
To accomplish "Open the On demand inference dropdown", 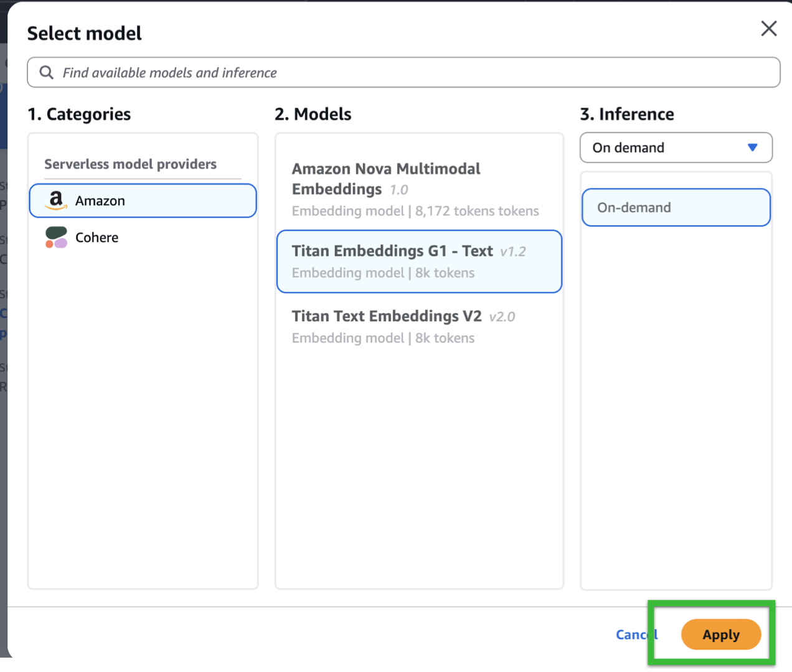I will pyautogui.click(x=676, y=147).
